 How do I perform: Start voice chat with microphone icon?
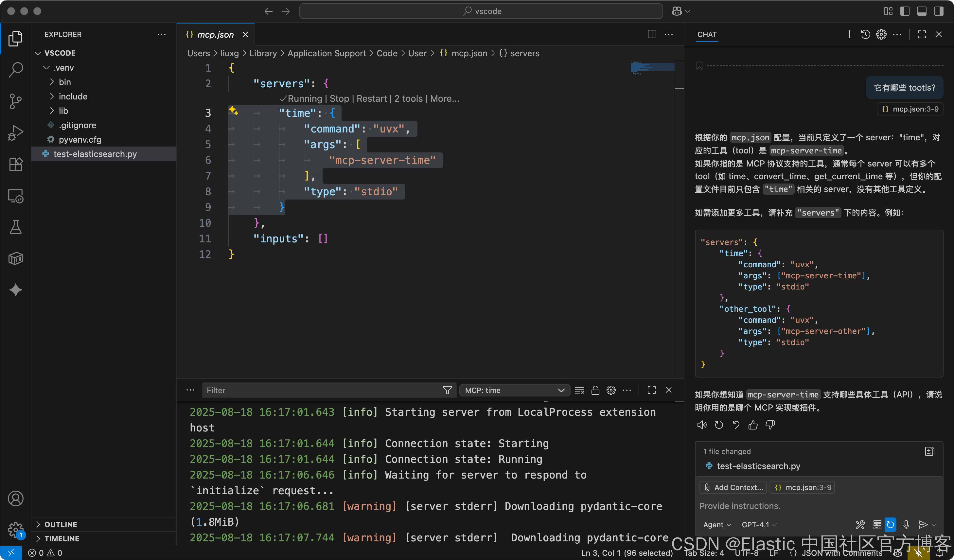point(906,524)
